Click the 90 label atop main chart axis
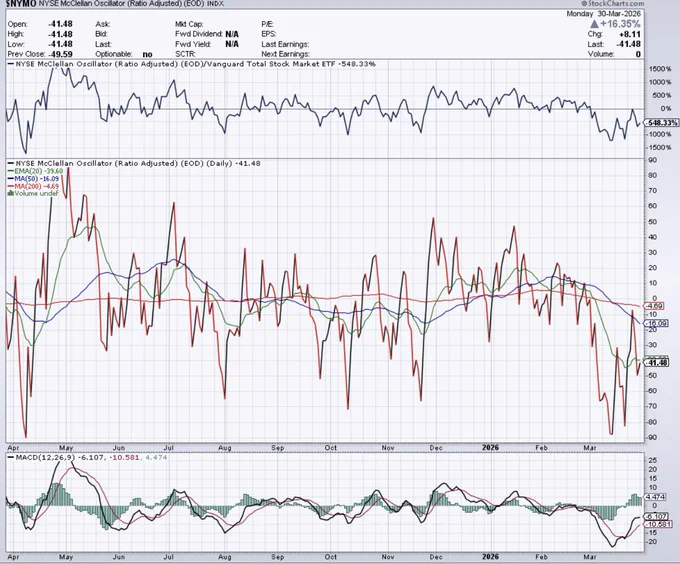The image size is (680, 564). [x=653, y=160]
